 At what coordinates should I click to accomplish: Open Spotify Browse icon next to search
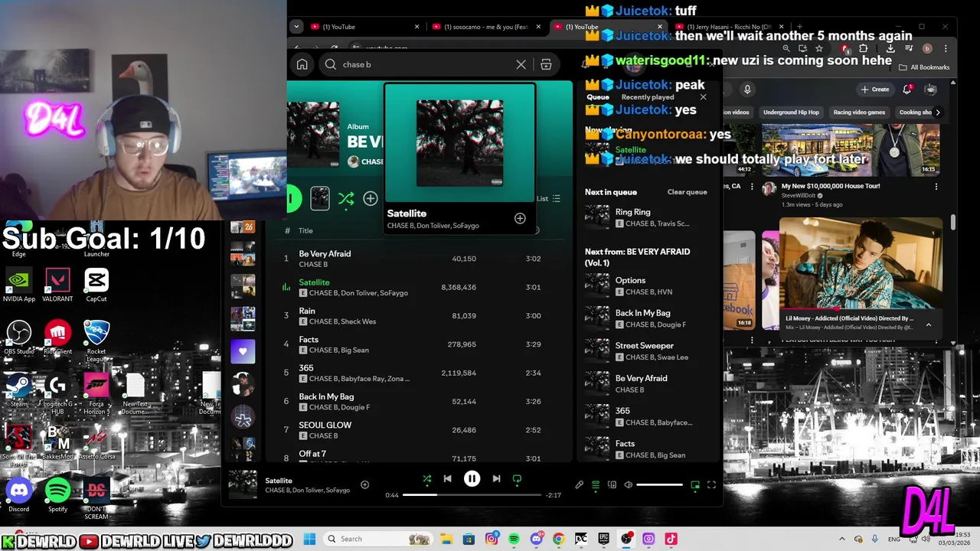click(546, 64)
